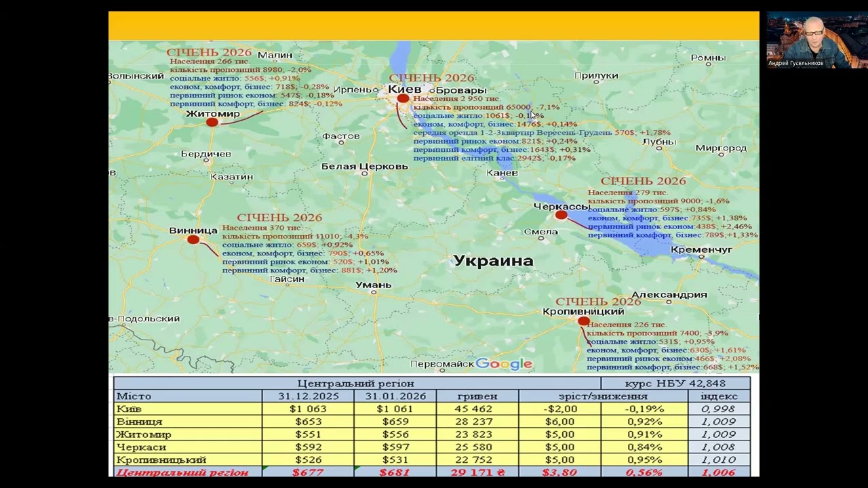Click the red marker at Киев
This screenshot has height=488, width=868.
[403, 99]
